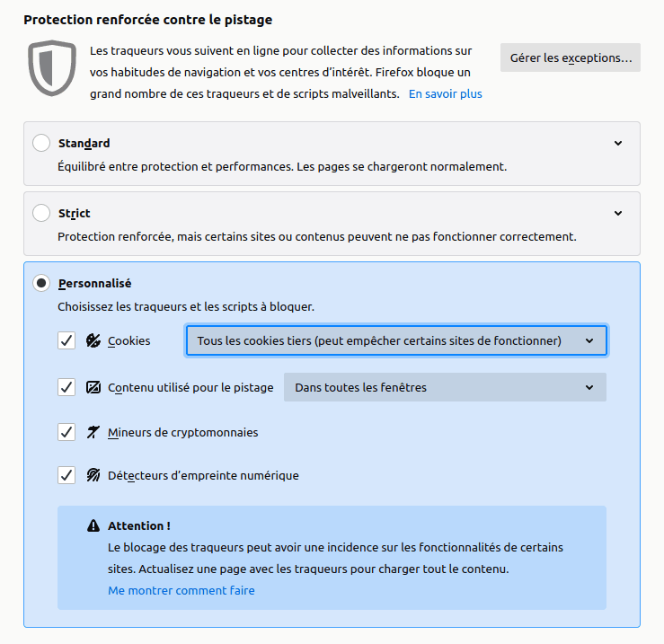The width and height of the screenshot is (664, 644).
Task: Click the Cookies category icon
Action: [93, 341]
